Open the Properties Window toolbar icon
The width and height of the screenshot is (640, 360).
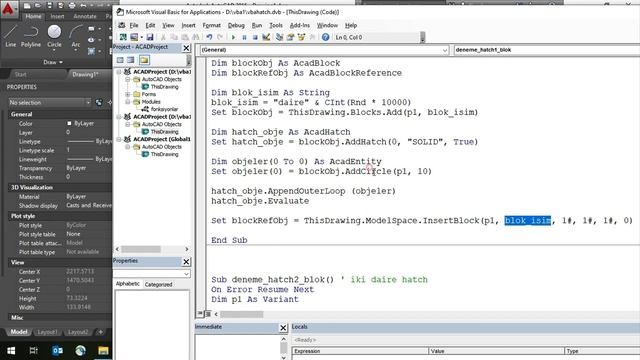point(290,37)
